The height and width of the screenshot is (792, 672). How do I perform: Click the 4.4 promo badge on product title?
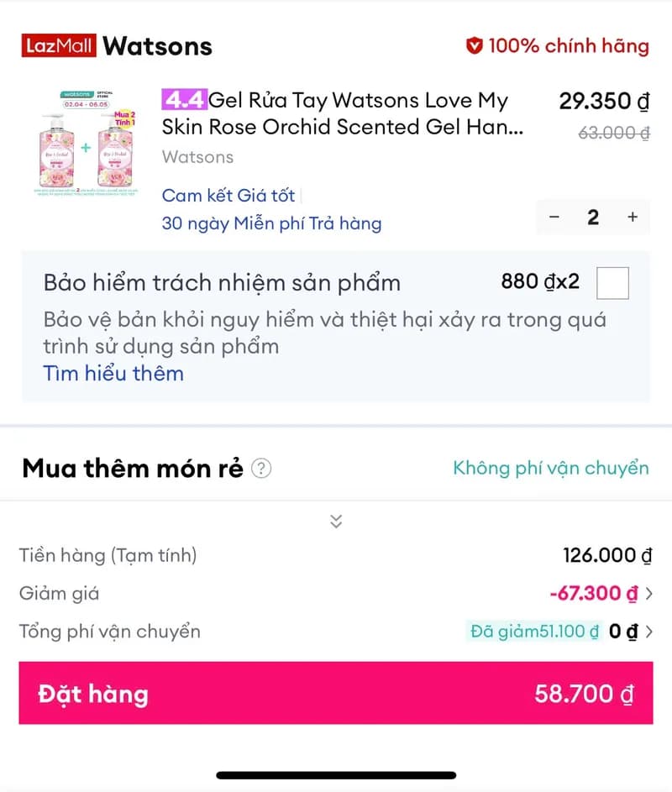184,99
